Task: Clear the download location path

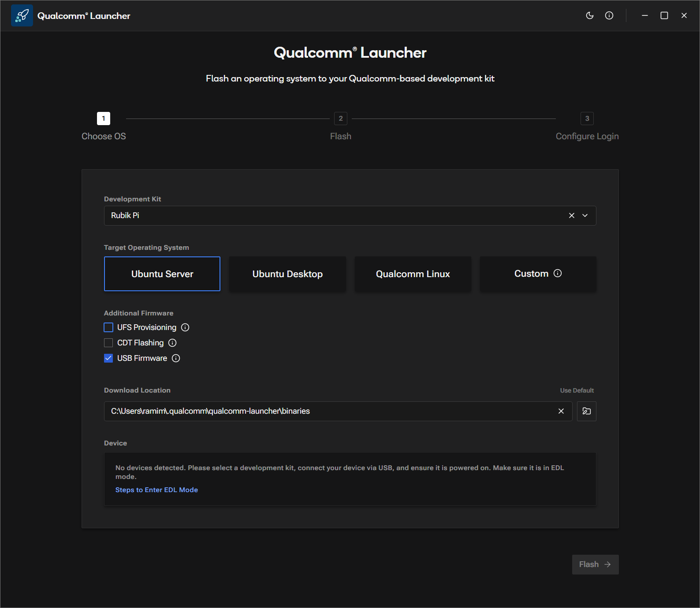Action: click(x=561, y=411)
